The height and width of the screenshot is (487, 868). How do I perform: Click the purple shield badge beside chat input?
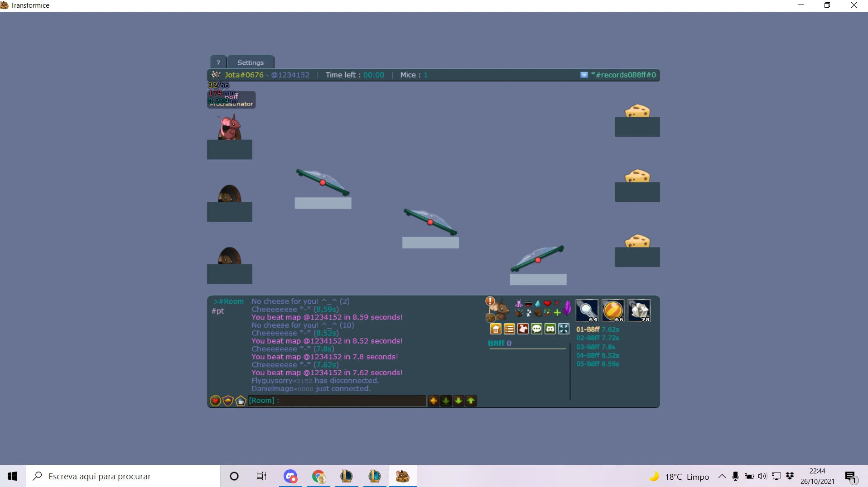[228, 401]
